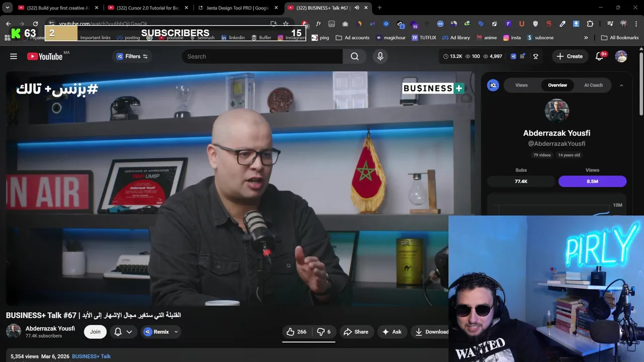Click the vidIQ icon in YouTube header stats bar
644x362 pixels.
[513, 56]
